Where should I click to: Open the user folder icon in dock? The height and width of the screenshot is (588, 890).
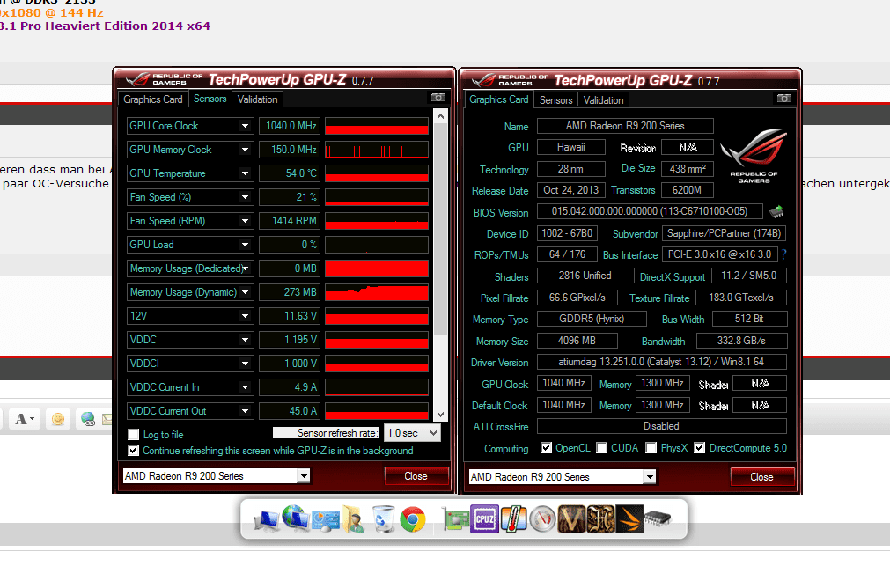(354, 519)
